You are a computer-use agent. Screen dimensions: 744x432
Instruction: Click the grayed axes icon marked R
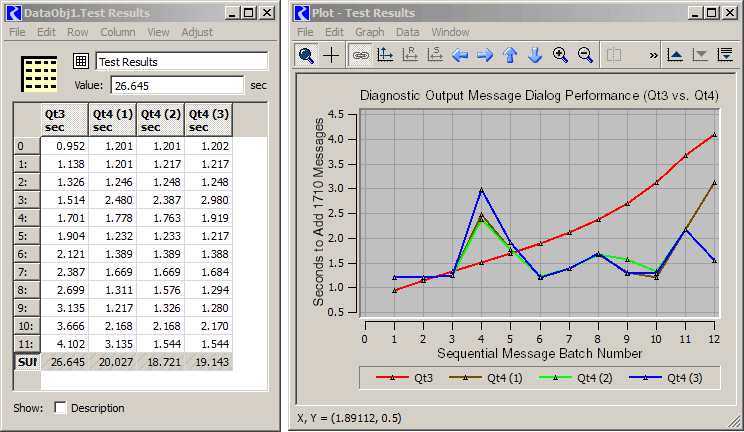pyautogui.click(x=410, y=56)
